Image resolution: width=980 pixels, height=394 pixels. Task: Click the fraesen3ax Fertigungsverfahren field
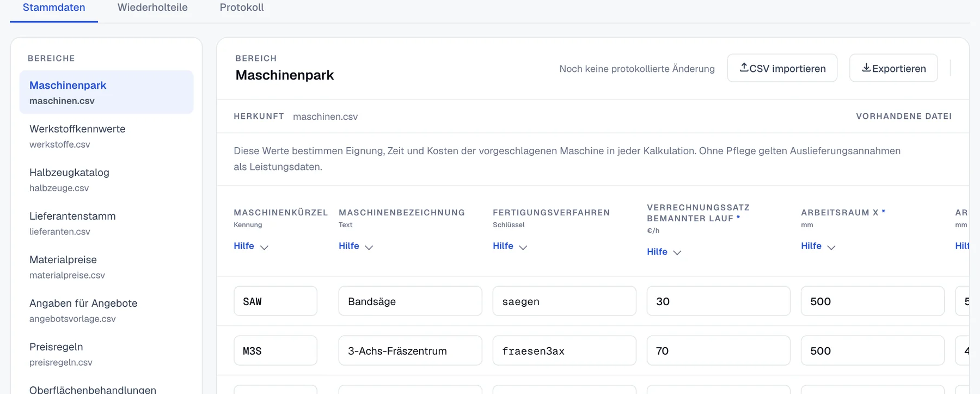[564, 350]
